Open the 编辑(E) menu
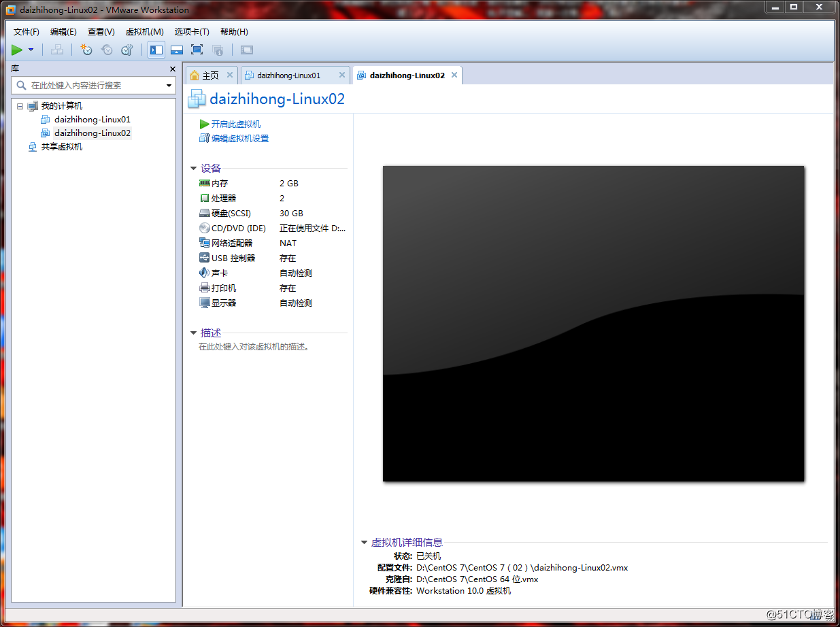The width and height of the screenshot is (840, 627). pos(63,32)
